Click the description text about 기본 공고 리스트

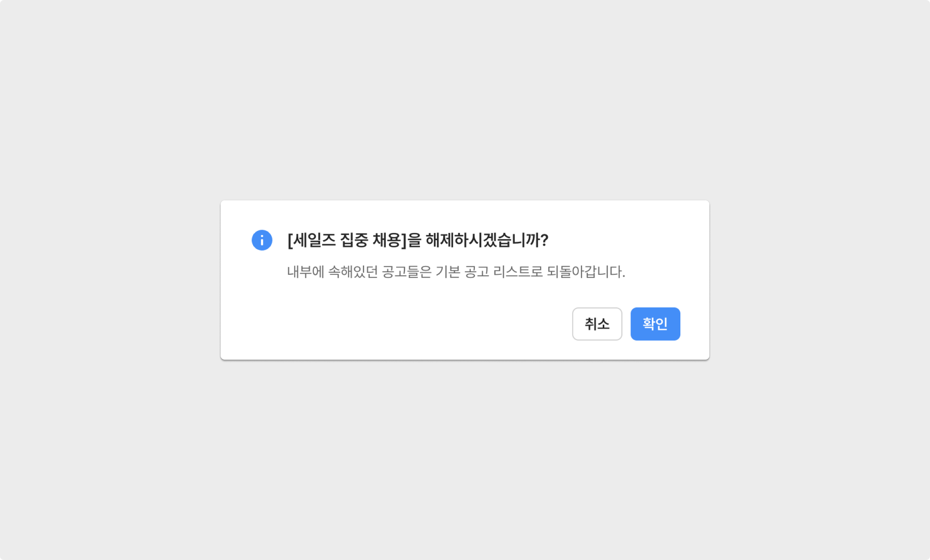[x=456, y=272]
